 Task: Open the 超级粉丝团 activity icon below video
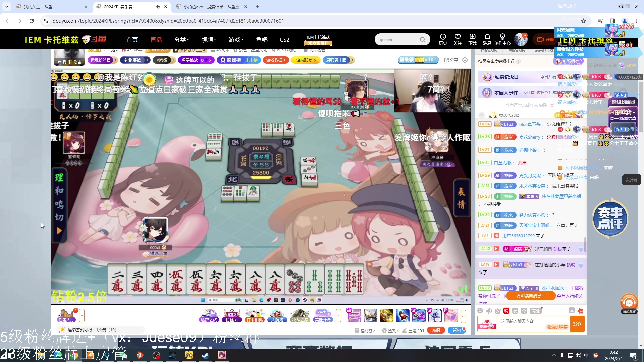tap(231, 316)
